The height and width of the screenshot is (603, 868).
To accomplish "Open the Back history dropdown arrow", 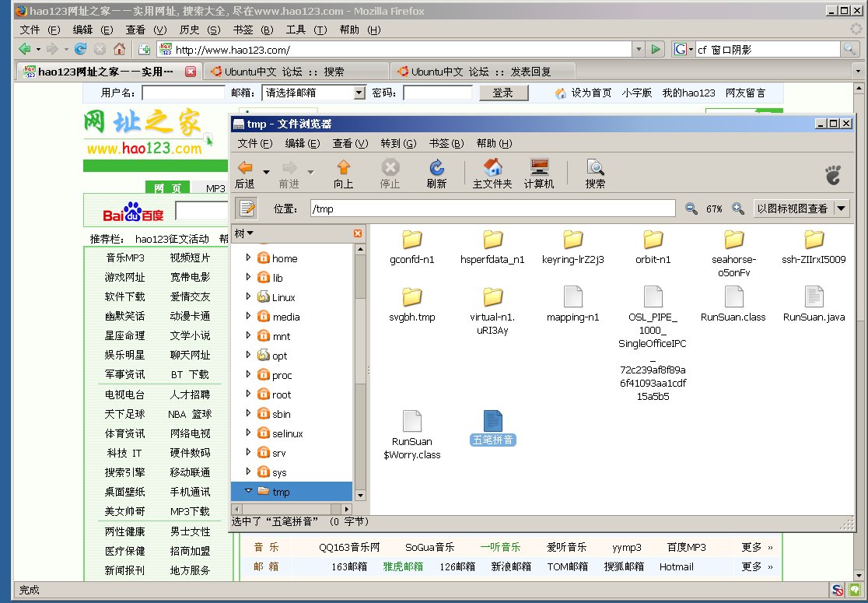I will [x=266, y=172].
